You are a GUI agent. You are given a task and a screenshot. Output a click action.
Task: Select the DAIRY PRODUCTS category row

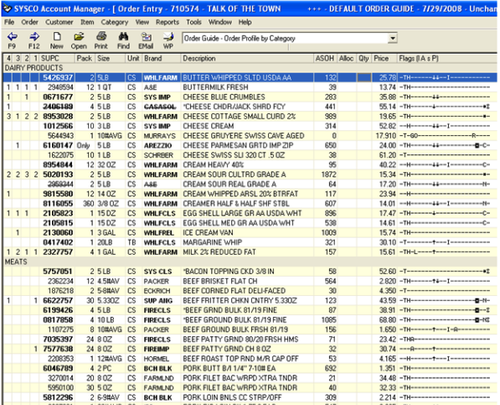tap(250, 68)
